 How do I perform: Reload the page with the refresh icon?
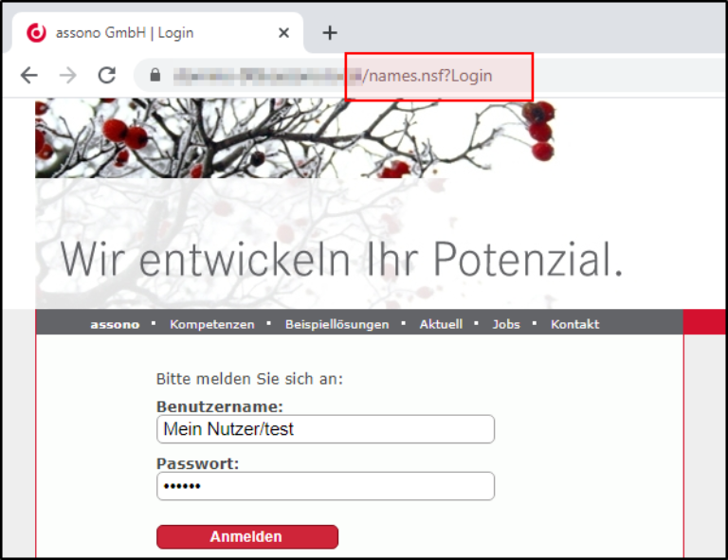[107, 75]
